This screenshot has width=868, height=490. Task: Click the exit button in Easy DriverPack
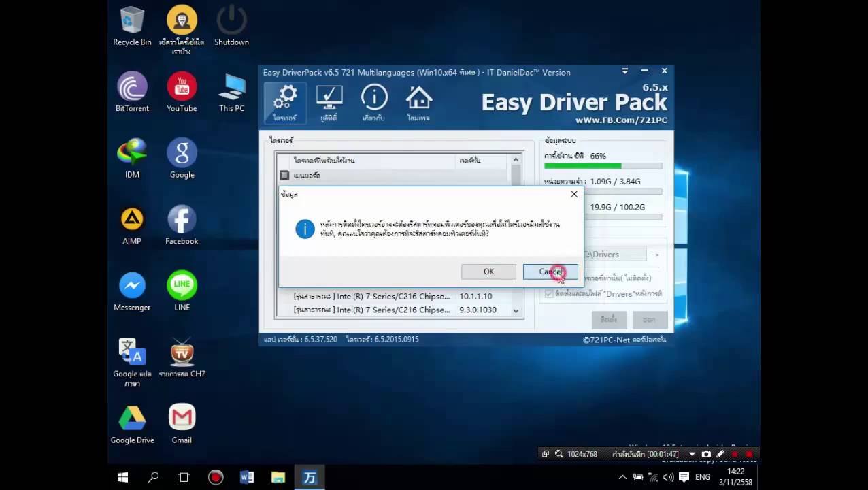649,319
